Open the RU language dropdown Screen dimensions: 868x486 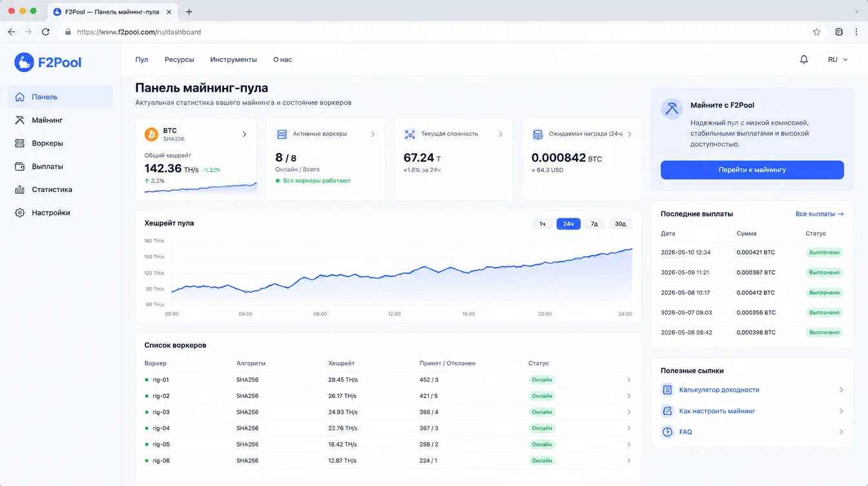coord(837,59)
